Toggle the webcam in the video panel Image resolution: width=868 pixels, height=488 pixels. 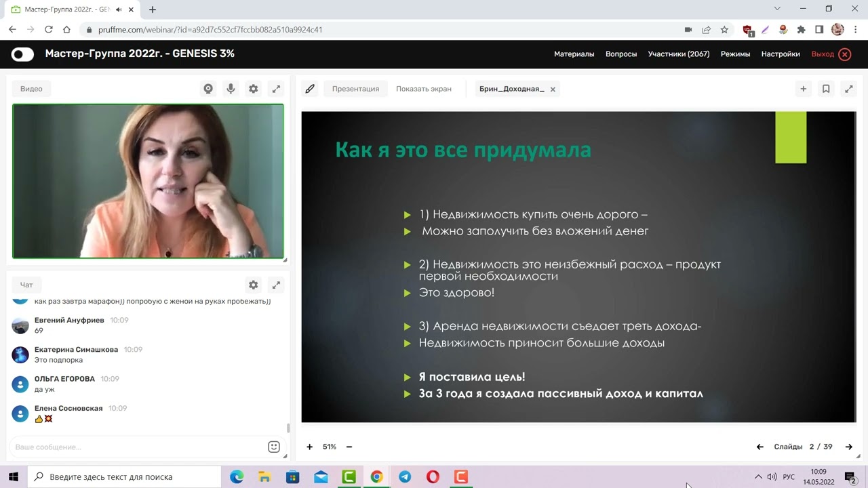[x=208, y=88]
